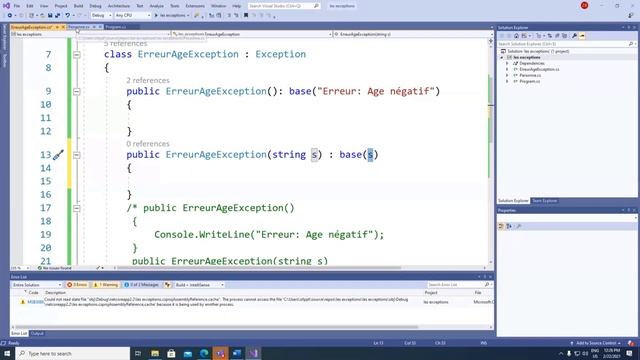Click the screwdriver quick action icon on line 13
The width and height of the screenshot is (640, 360).
[x=58, y=155]
